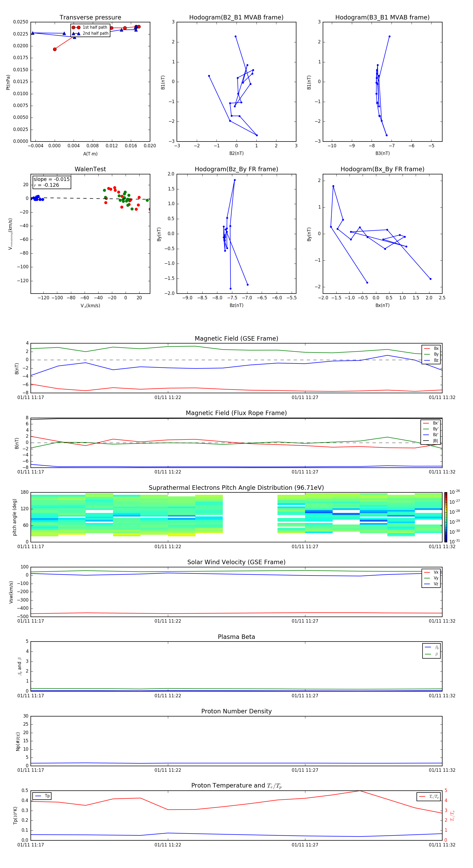
Task: Click the "Proton Number Density" title
Action: coord(236,711)
